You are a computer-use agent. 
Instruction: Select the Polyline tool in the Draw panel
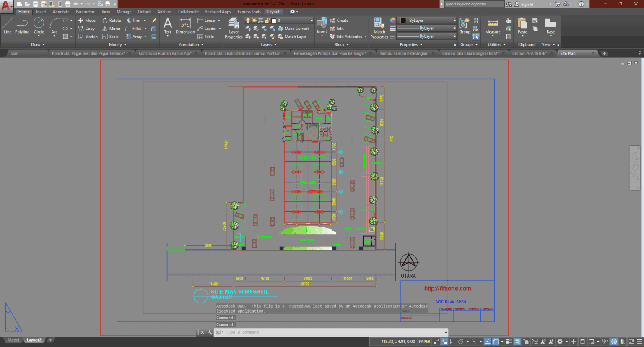(x=22, y=26)
